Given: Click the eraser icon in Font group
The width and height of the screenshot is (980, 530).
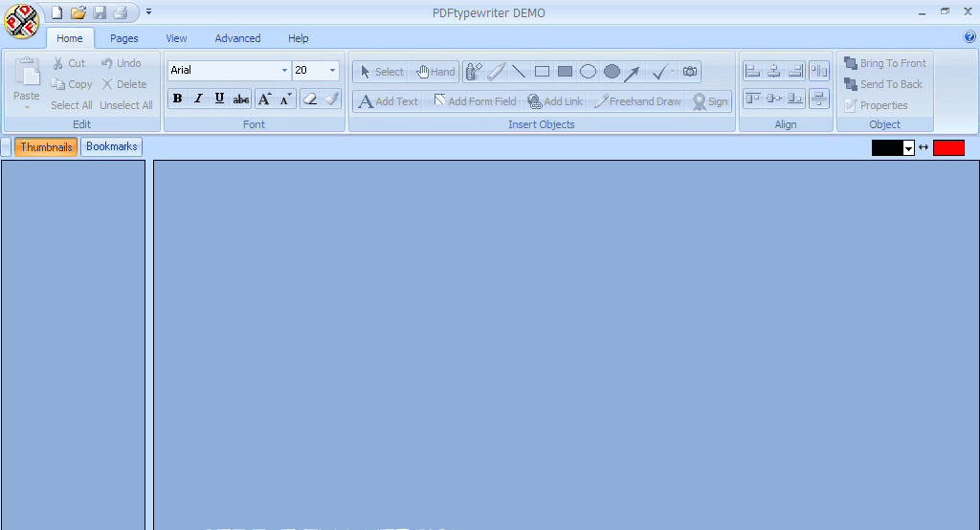Looking at the screenshot, I should (x=309, y=99).
